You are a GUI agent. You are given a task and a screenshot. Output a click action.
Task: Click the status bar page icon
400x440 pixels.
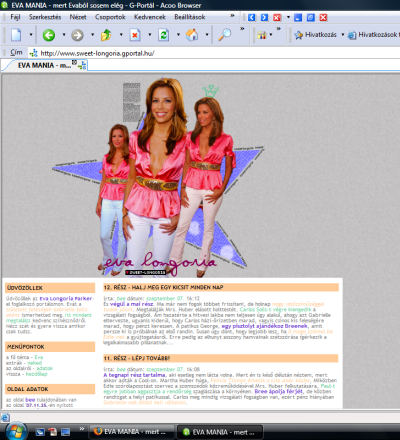(x=5, y=417)
